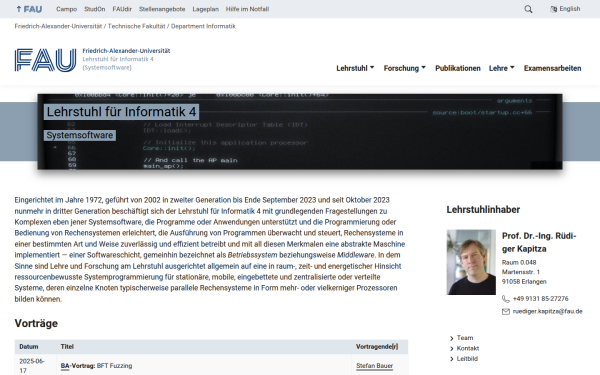The width and height of the screenshot is (600, 375).
Task: Open the Publikationen menu item
Action: coord(458,68)
